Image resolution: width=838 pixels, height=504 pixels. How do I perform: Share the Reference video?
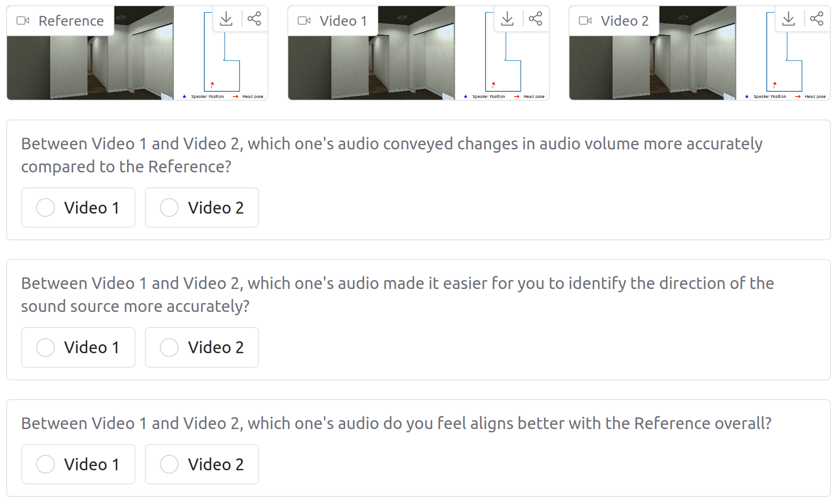(x=254, y=19)
